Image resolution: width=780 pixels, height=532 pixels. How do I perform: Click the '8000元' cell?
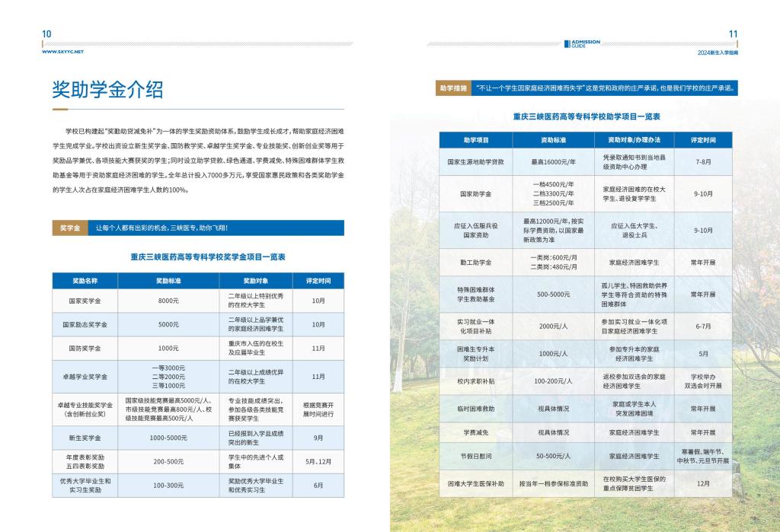pyautogui.click(x=168, y=301)
